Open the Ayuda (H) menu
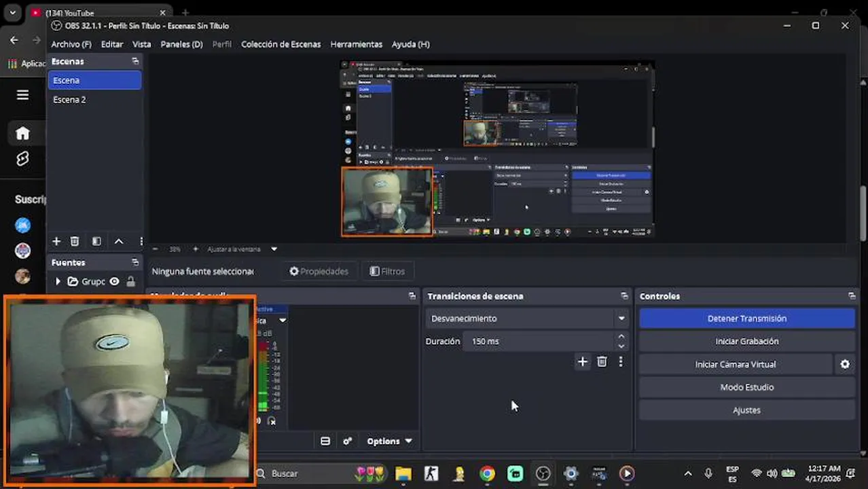Screen dimensions: 868x489 410,44
